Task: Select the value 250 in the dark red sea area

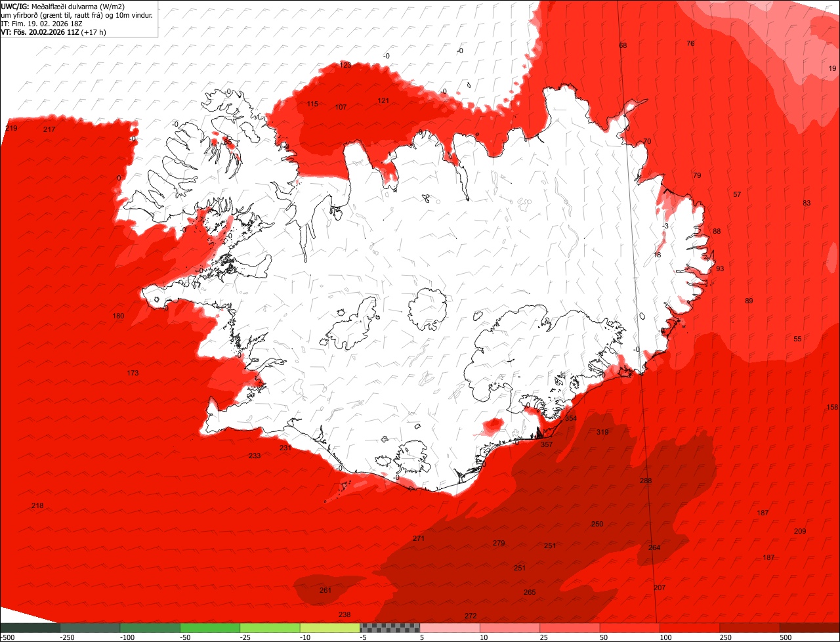Action: (597, 524)
